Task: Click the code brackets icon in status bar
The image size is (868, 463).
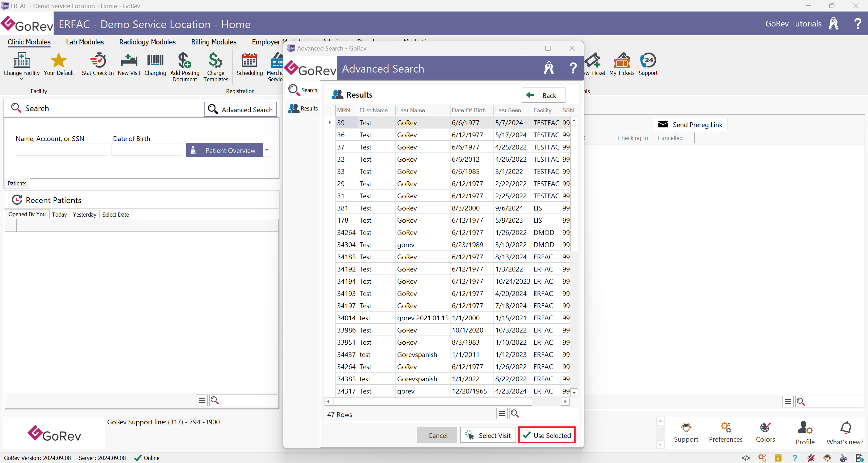Action: 746,458
